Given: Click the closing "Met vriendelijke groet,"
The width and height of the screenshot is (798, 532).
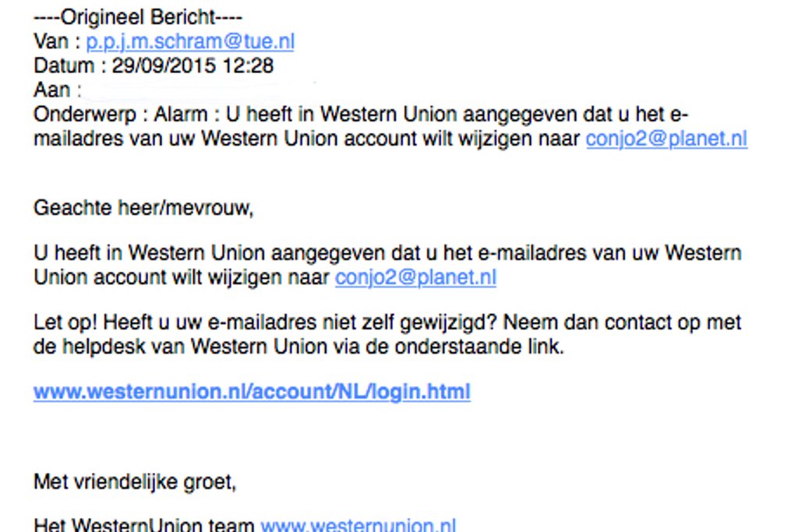Looking at the screenshot, I should tap(135, 482).
